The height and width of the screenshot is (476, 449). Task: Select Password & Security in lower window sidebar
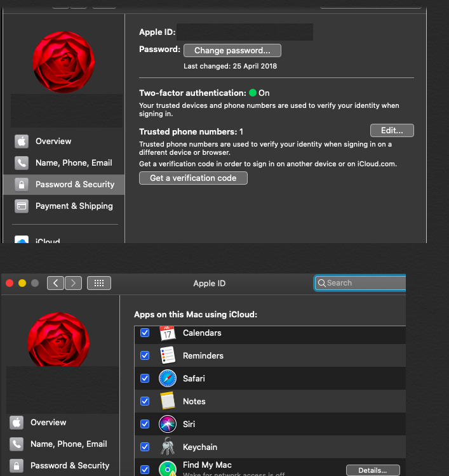click(x=60, y=465)
